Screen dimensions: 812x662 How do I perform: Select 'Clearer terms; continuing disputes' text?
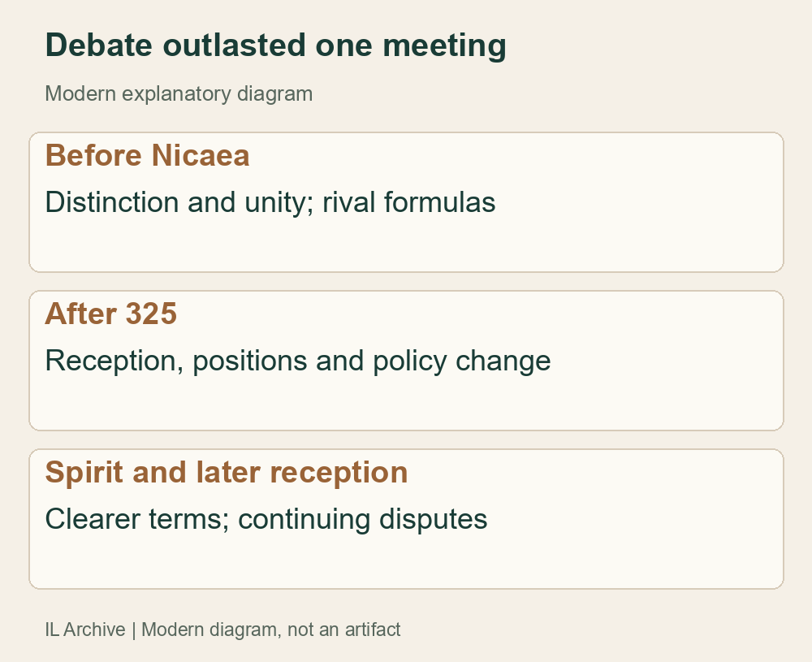[266, 520]
